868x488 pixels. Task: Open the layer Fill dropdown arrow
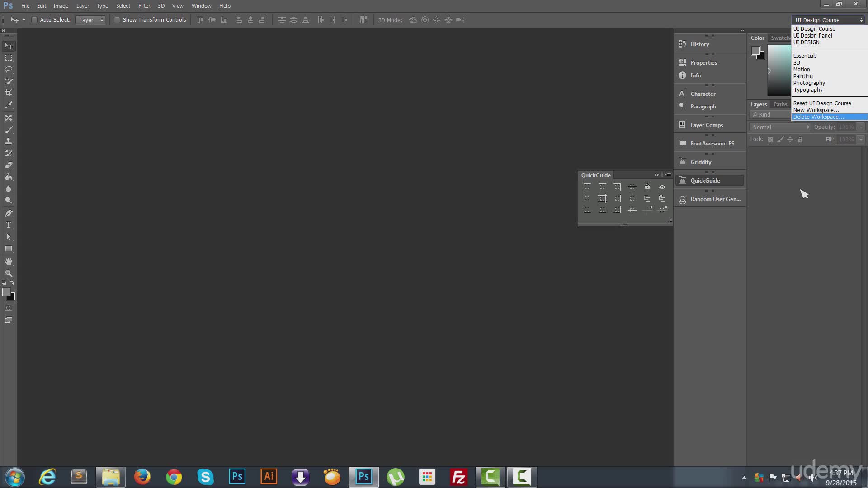point(861,140)
